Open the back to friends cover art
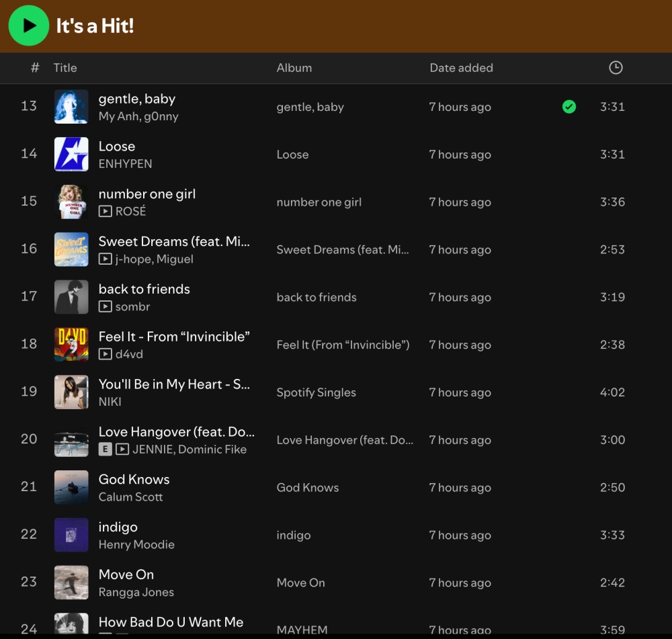Viewport: 672px width, 639px height. pyautogui.click(x=71, y=297)
